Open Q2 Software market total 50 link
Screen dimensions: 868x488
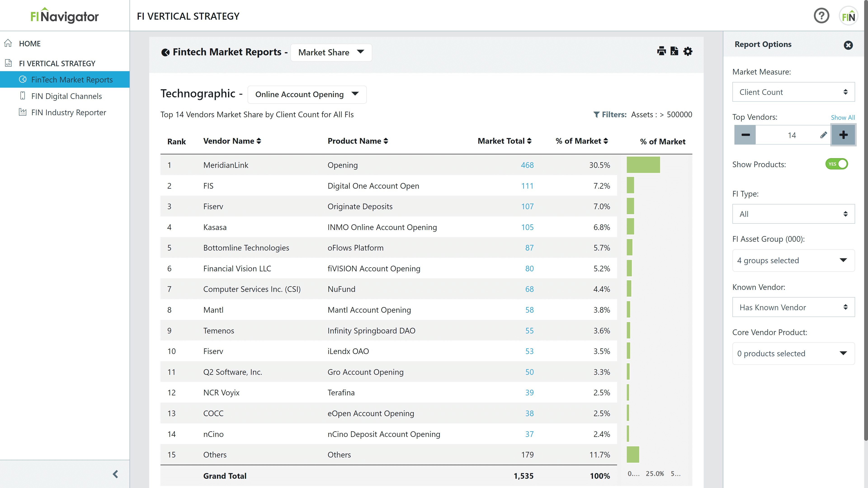coord(529,372)
